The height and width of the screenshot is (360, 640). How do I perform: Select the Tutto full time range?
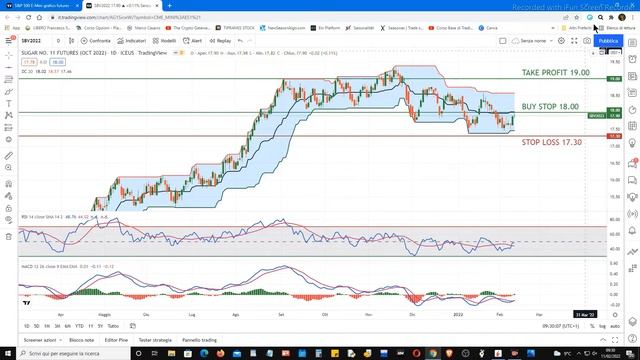click(113, 326)
